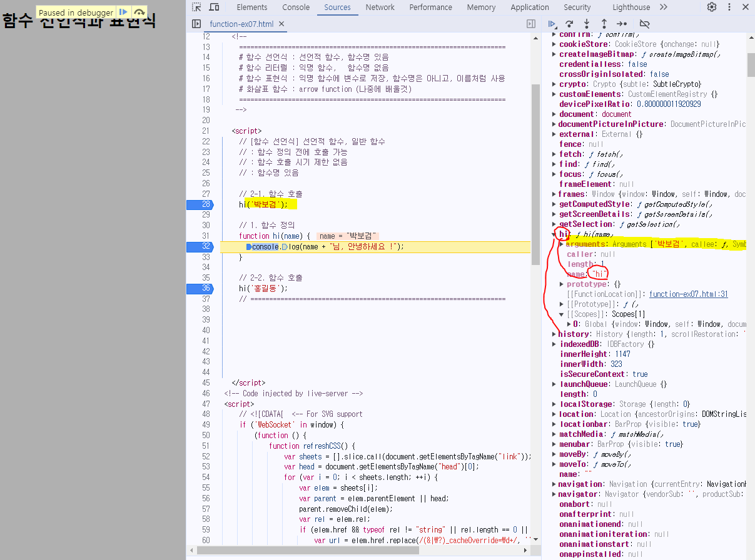Open the DevTools three-dot menu
Screen dimensions: 755x560
(729, 7)
